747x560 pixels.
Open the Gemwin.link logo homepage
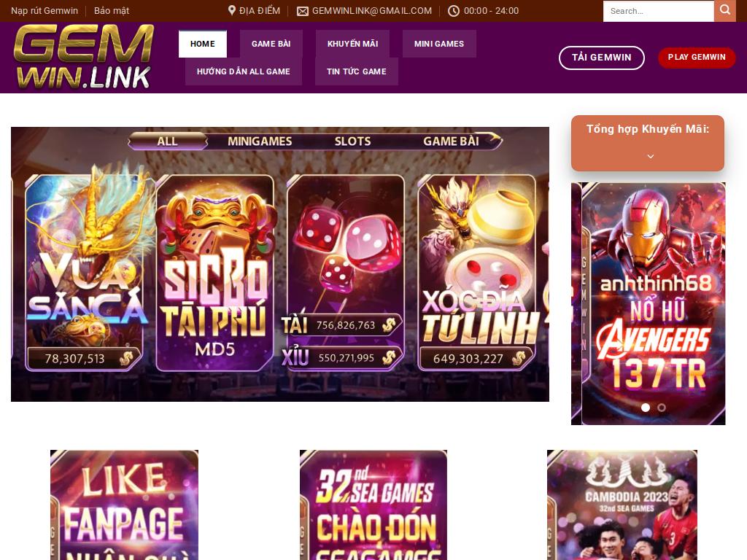point(84,57)
